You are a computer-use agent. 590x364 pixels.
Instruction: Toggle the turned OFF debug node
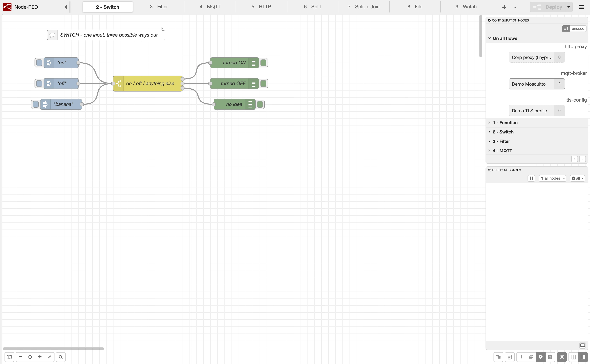point(263,84)
